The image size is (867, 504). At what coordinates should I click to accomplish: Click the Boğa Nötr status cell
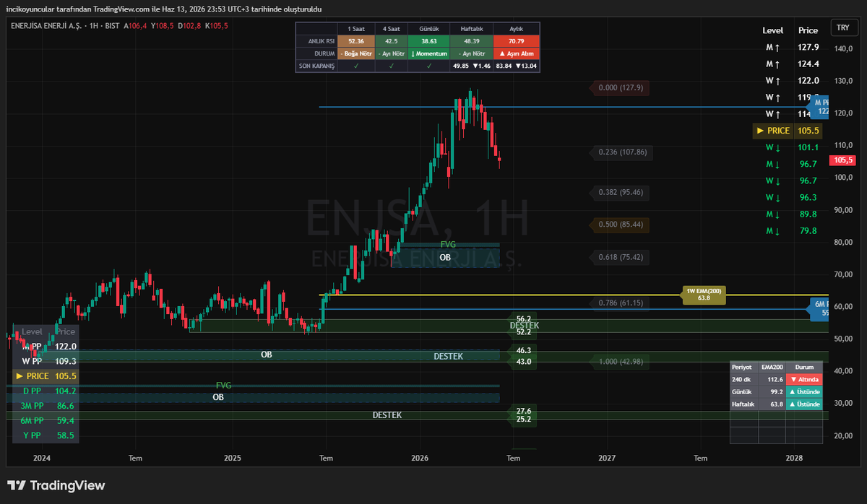(355, 53)
